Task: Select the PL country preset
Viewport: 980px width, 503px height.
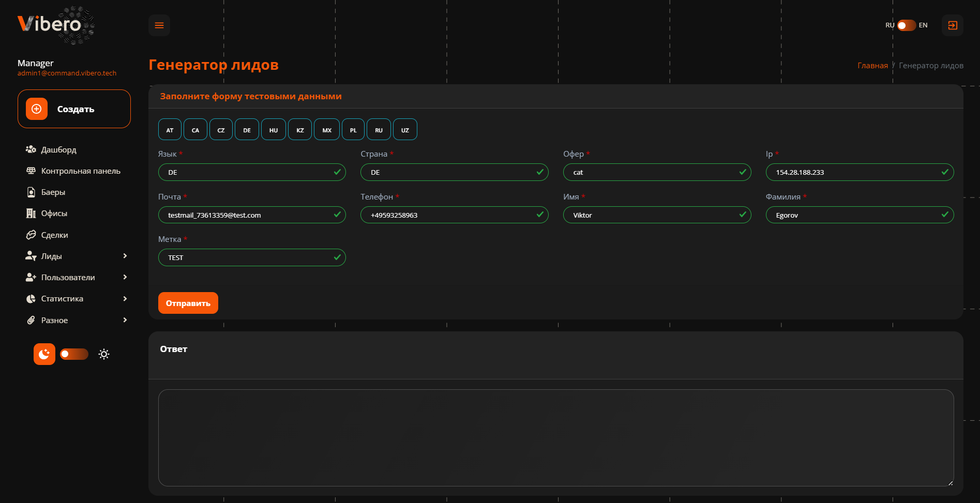Action: pos(353,129)
